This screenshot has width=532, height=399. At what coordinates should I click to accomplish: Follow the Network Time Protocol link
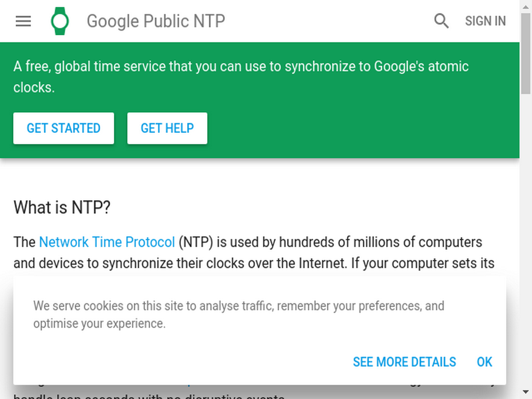(107, 242)
